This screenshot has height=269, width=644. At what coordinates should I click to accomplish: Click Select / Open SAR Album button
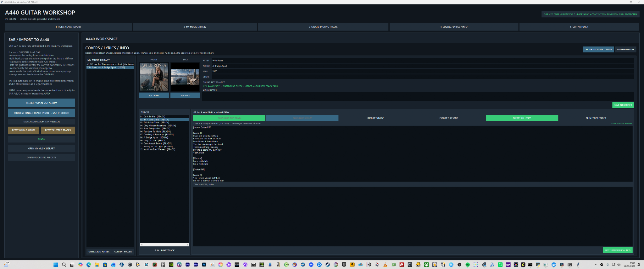[x=42, y=103]
